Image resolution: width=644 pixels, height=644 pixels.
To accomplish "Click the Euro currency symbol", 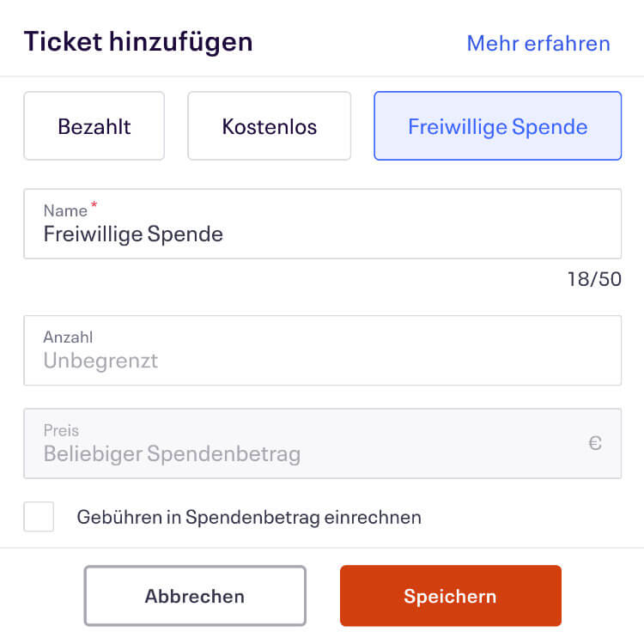I will (x=595, y=443).
